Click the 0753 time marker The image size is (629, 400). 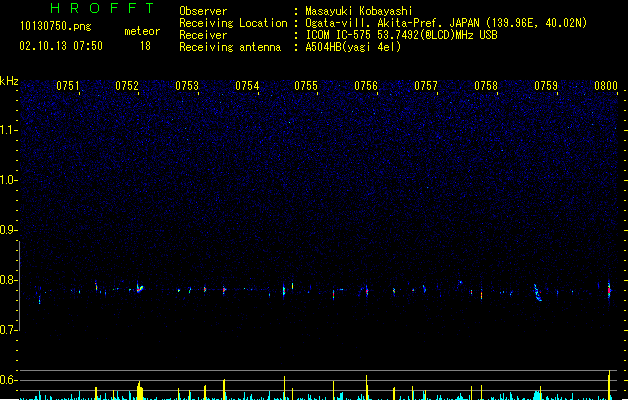187,86
